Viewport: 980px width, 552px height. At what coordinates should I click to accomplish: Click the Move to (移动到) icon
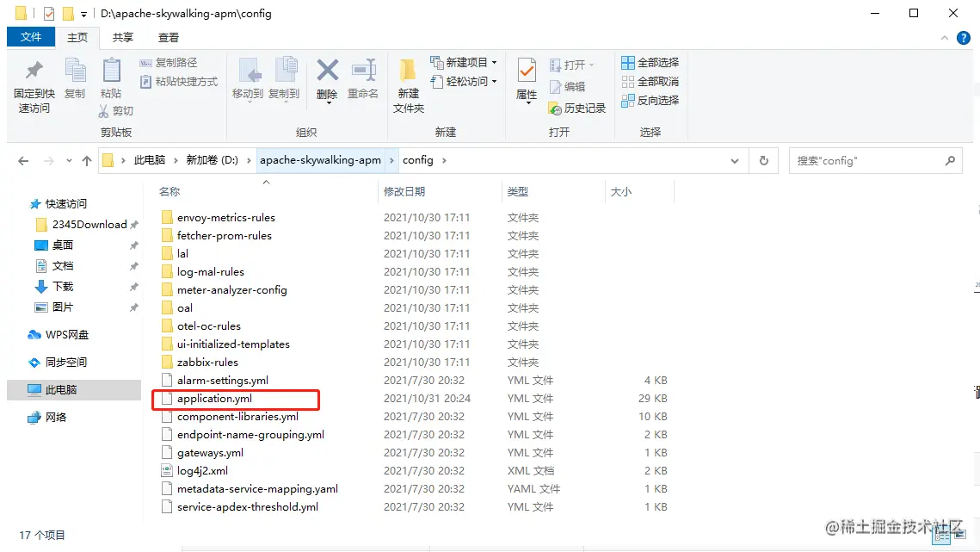[x=250, y=71]
